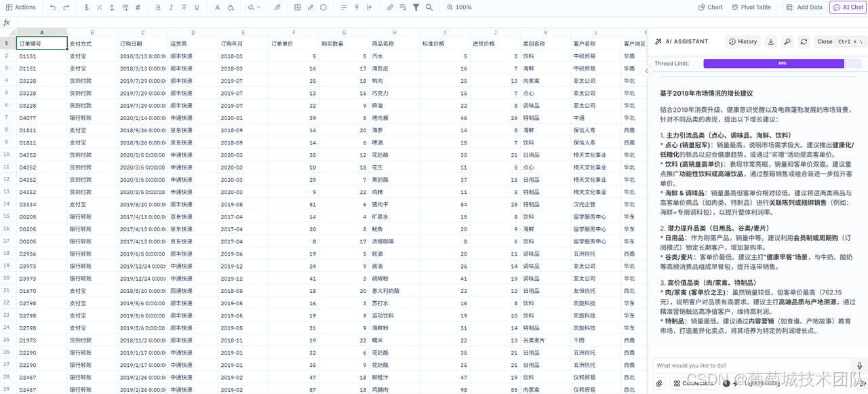Image resolution: width=868 pixels, height=394 pixels.
Task: Open the fill color bucket tool
Action: point(231,7)
